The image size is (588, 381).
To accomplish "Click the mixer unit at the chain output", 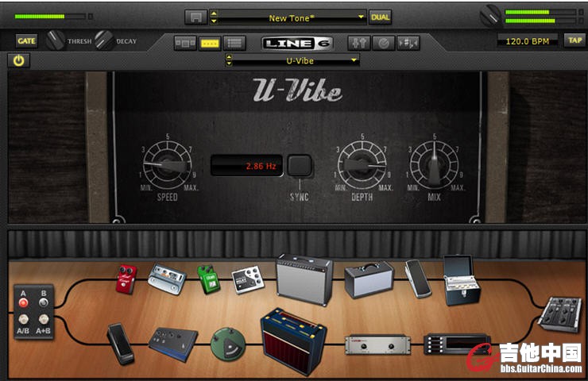I will tap(560, 313).
